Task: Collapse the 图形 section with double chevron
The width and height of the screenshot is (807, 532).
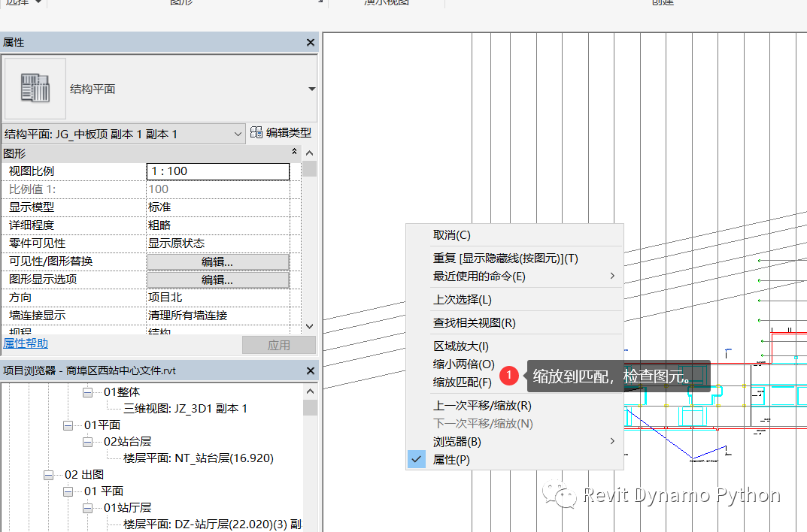Action: coord(294,152)
